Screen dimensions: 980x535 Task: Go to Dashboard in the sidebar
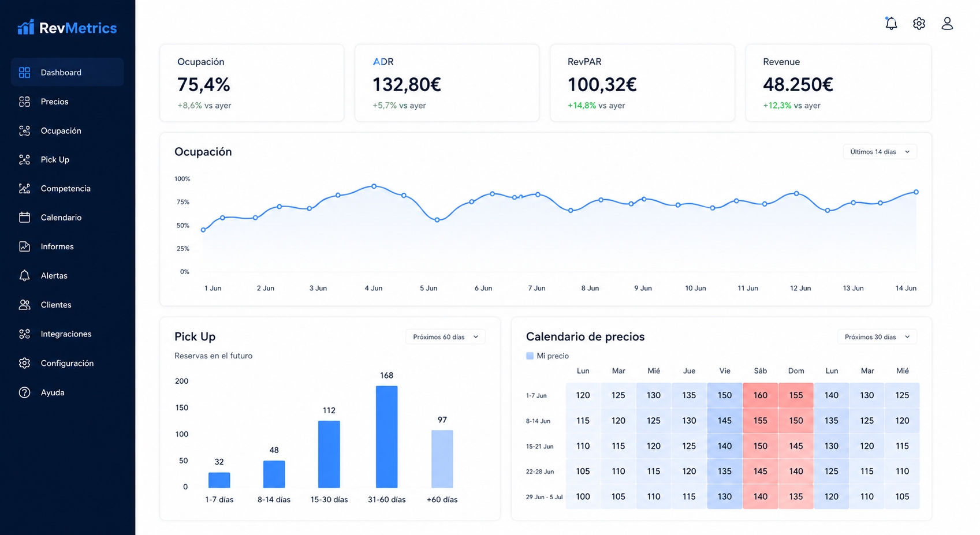[x=67, y=72]
